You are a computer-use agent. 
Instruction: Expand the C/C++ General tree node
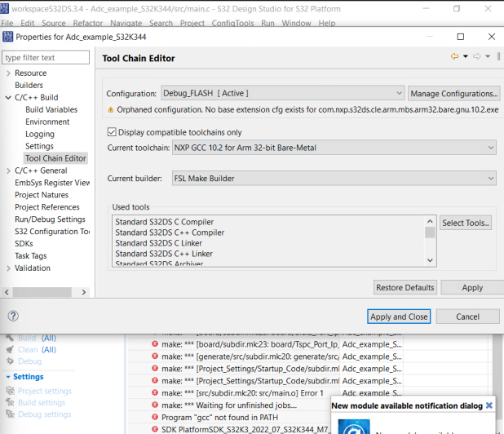click(x=8, y=170)
